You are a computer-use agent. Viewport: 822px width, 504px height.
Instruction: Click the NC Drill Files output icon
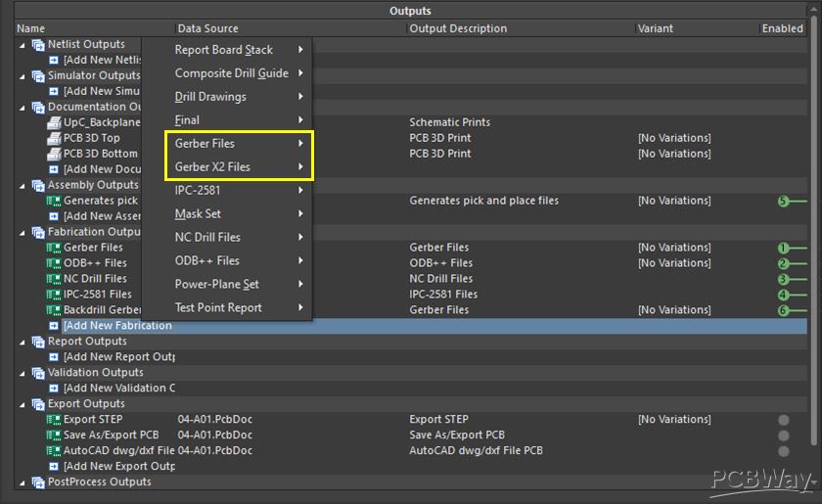(x=54, y=279)
